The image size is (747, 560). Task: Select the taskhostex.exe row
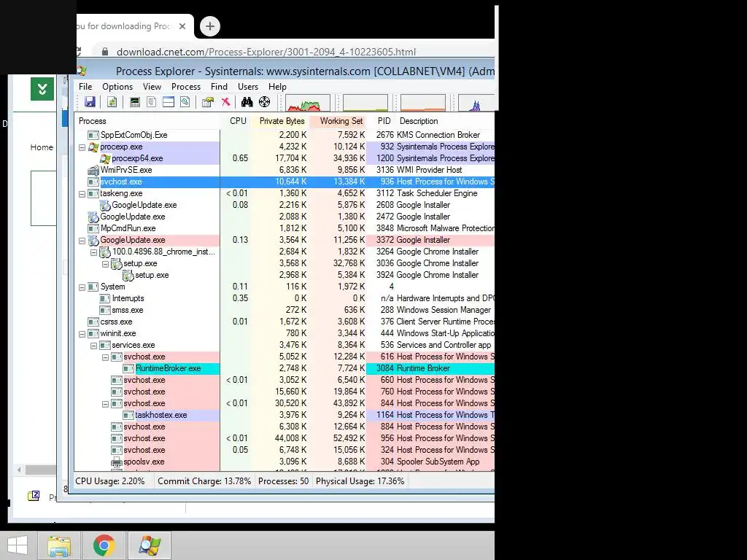(285, 415)
